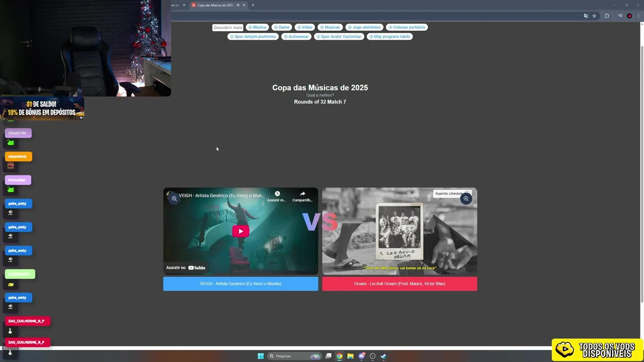Open the Oruam Lei Anti Oruam thumbnail
Image resolution: width=644 pixels, height=362 pixels.
pos(399,231)
